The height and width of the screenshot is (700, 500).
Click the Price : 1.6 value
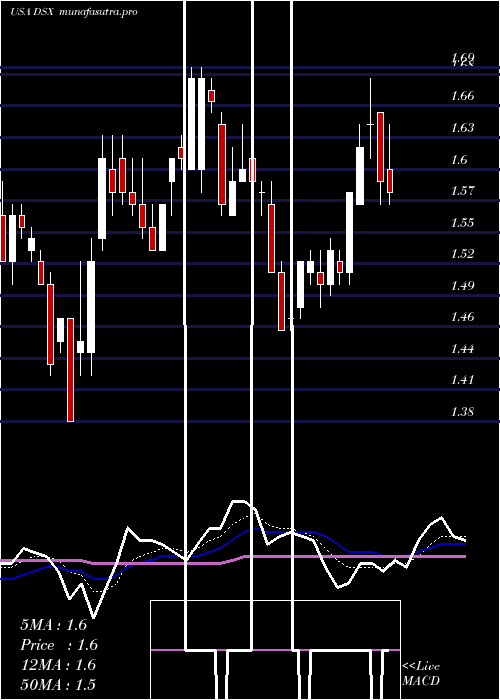pyautogui.click(x=59, y=645)
